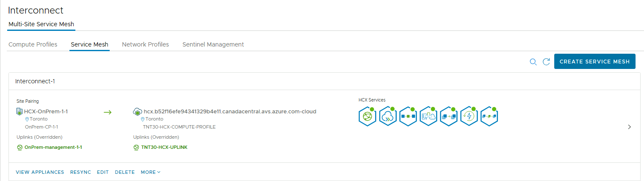Click the RESYNC action
Image resolution: width=644 pixels, height=181 pixels.
click(x=80, y=172)
